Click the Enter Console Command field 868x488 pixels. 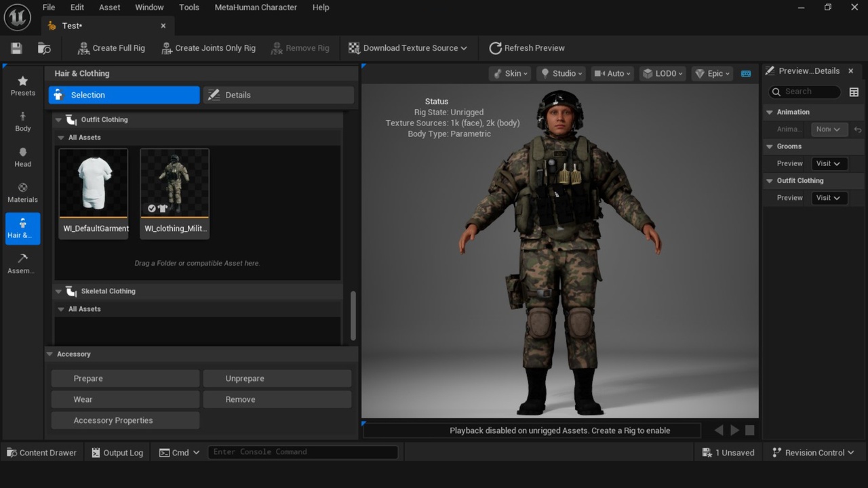(x=302, y=452)
